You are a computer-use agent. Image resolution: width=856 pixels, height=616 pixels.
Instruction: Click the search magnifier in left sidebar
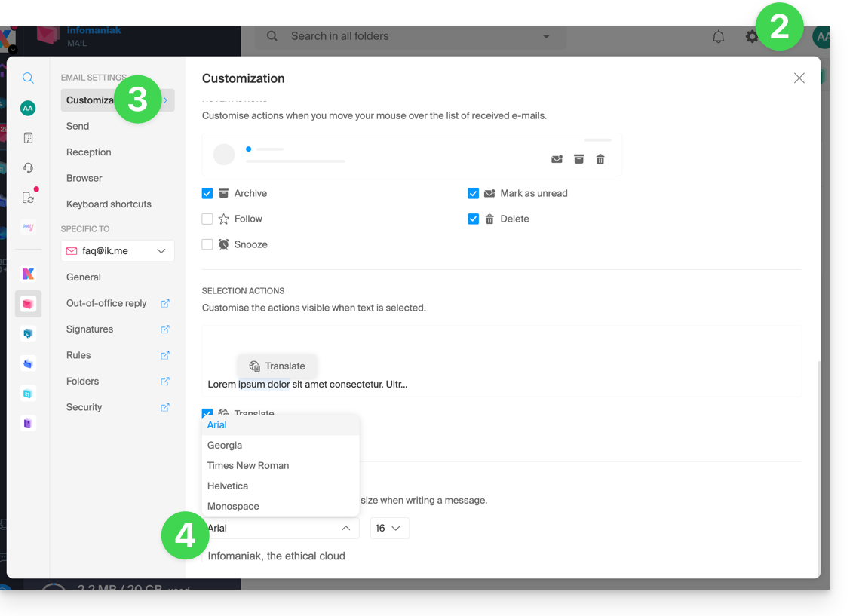28,78
